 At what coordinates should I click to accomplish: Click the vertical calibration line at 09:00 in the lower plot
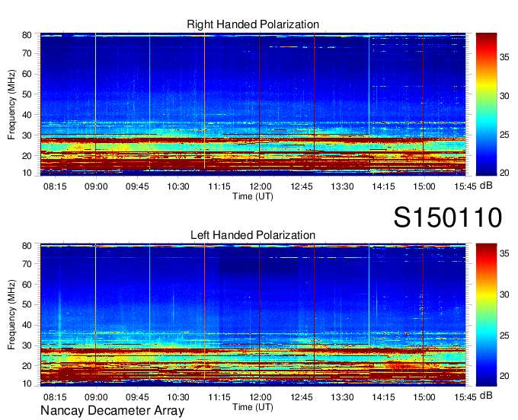pyautogui.click(x=95, y=315)
